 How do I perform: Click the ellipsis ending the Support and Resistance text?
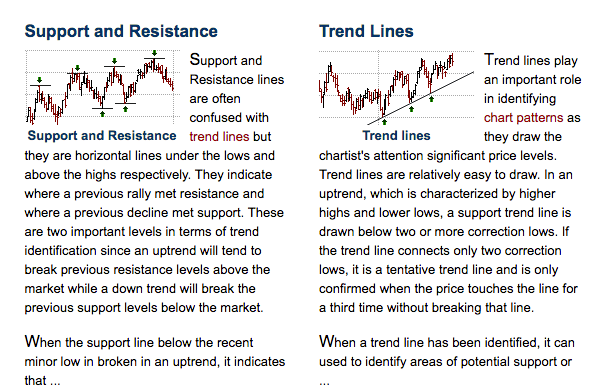click(x=55, y=383)
